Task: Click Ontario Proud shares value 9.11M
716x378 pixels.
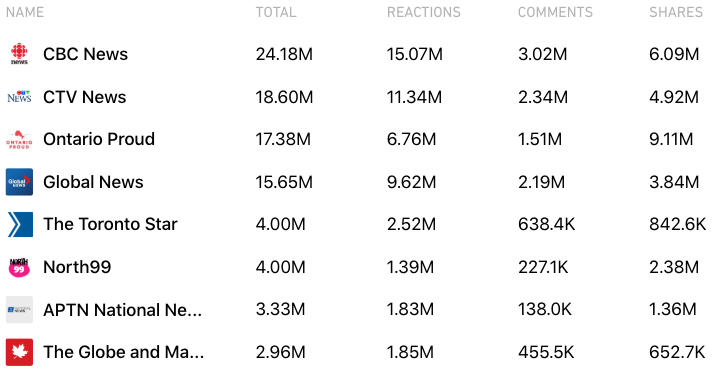Action: (671, 139)
